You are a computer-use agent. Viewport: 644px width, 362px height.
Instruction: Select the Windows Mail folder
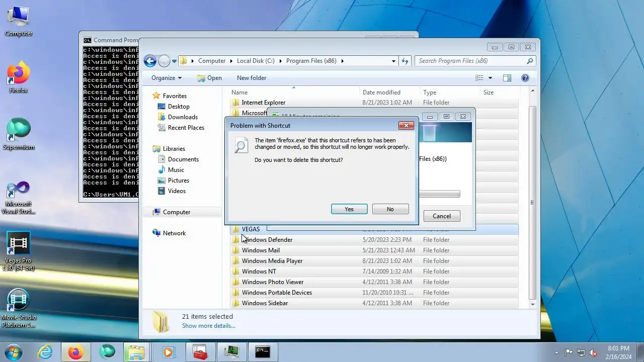pos(374,250)
